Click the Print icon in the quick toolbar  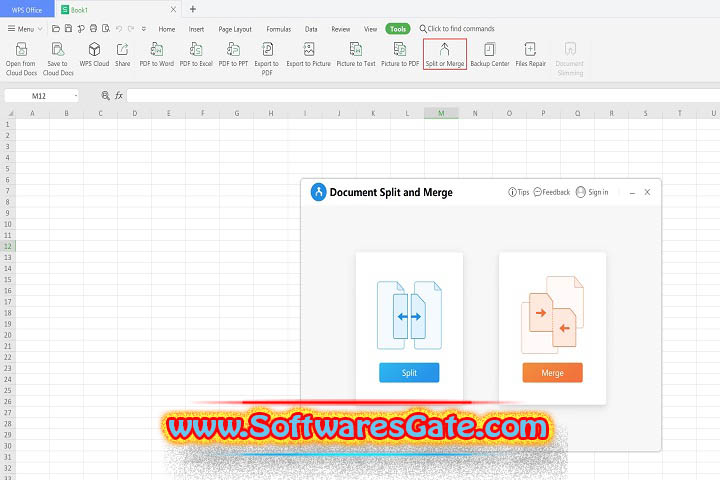(x=93, y=28)
